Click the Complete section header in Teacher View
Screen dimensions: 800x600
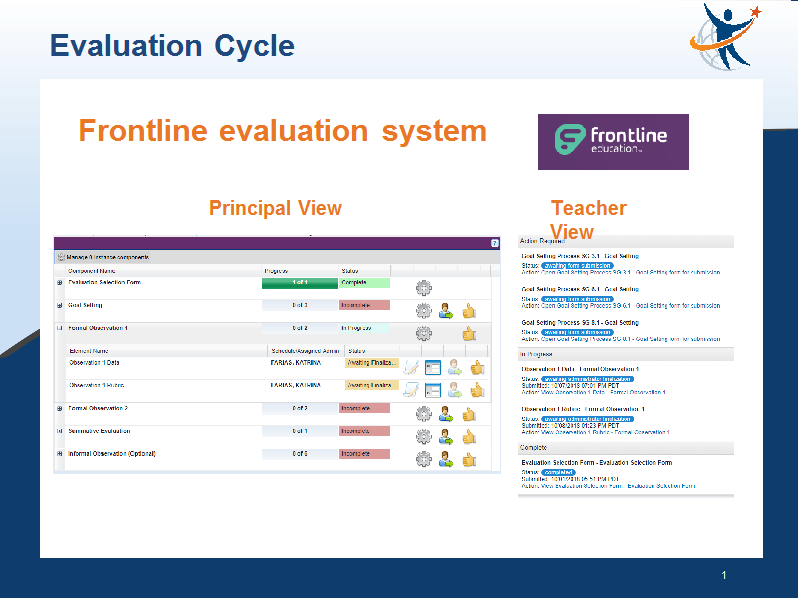coord(626,448)
